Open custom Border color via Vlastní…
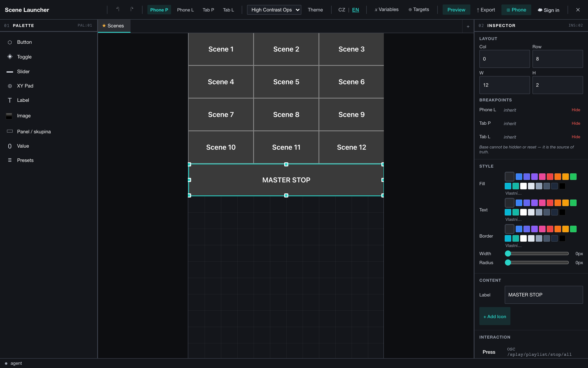 click(x=513, y=246)
